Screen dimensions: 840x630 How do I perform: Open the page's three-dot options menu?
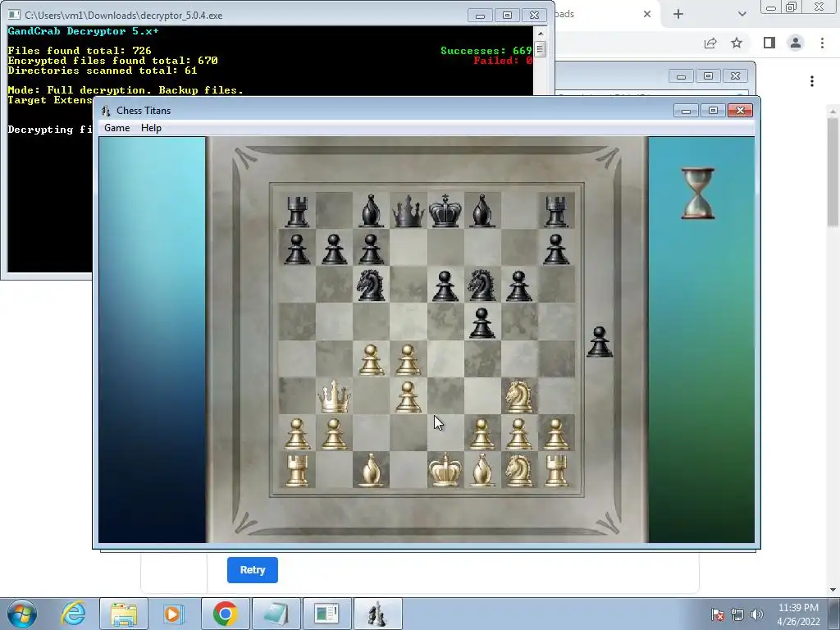coord(812,81)
